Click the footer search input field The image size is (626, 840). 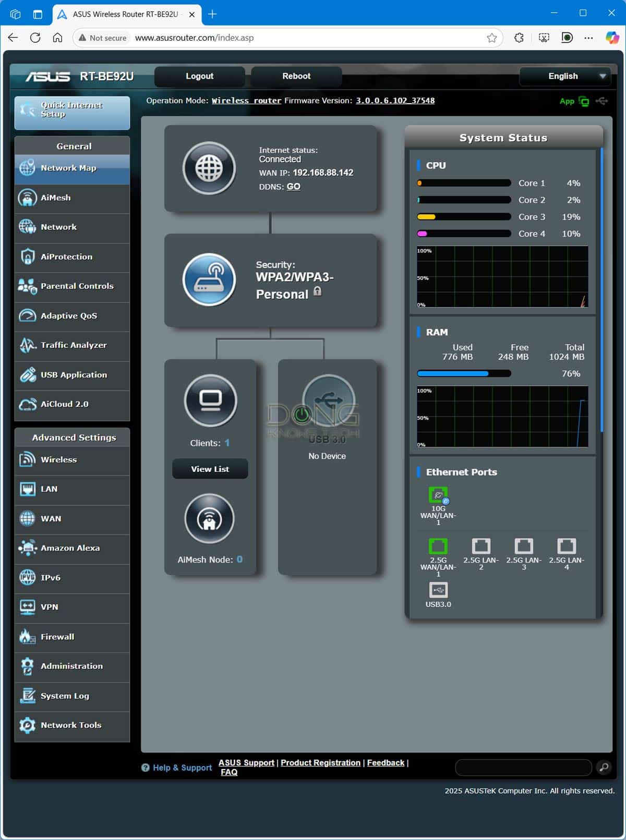523,767
